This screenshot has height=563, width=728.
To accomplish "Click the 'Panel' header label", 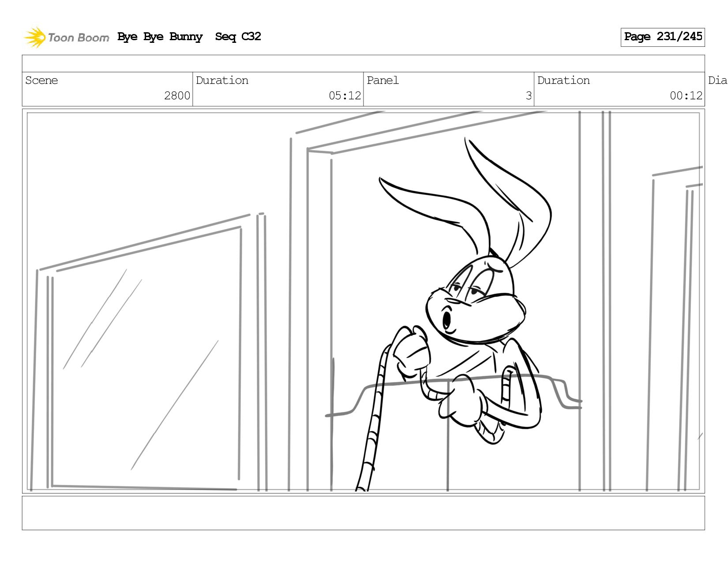I will pos(383,80).
